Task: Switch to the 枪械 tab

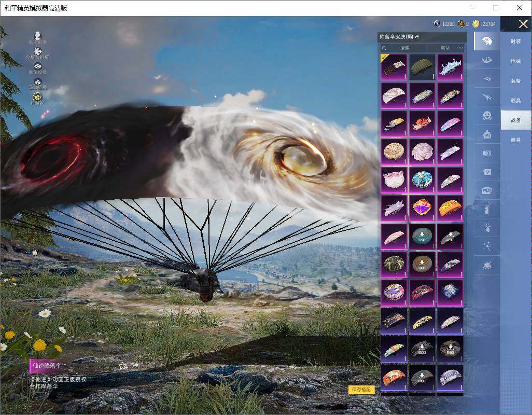Action: pyautogui.click(x=516, y=61)
